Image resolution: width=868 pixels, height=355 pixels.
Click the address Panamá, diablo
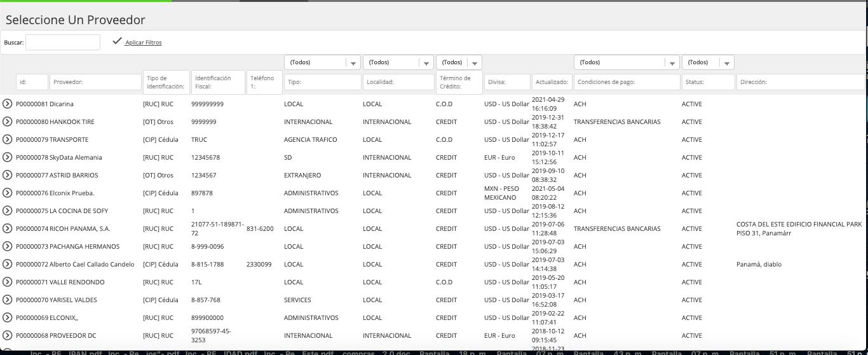759,264
